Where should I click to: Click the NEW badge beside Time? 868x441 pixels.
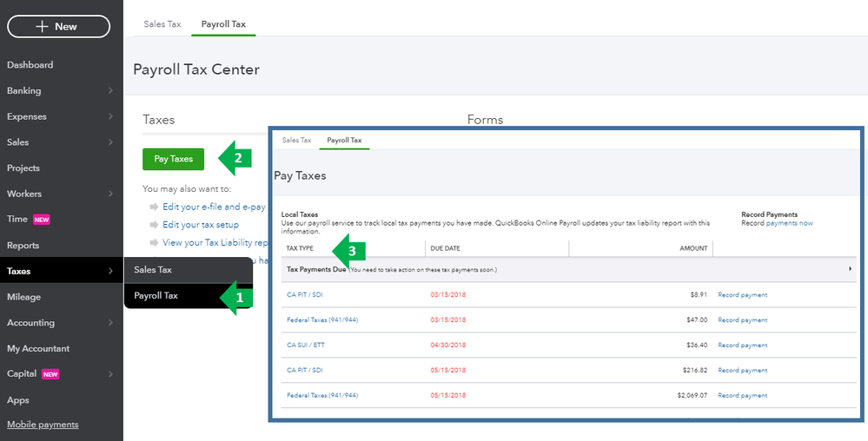tap(42, 220)
